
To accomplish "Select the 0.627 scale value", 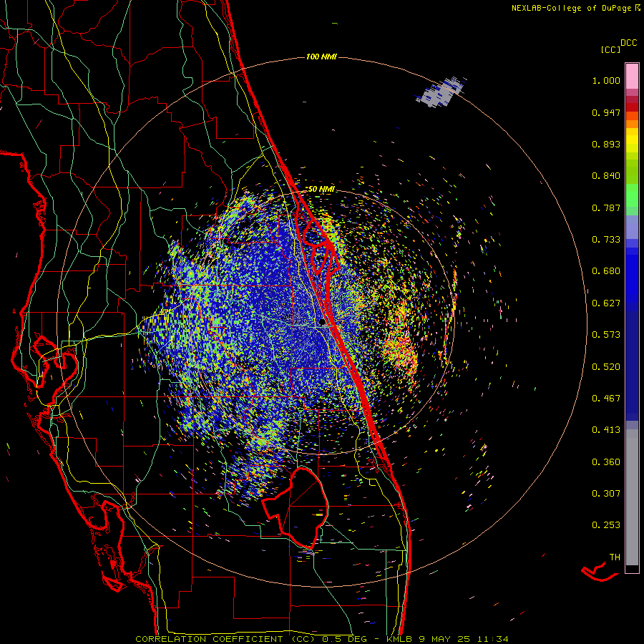I will pos(606,303).
